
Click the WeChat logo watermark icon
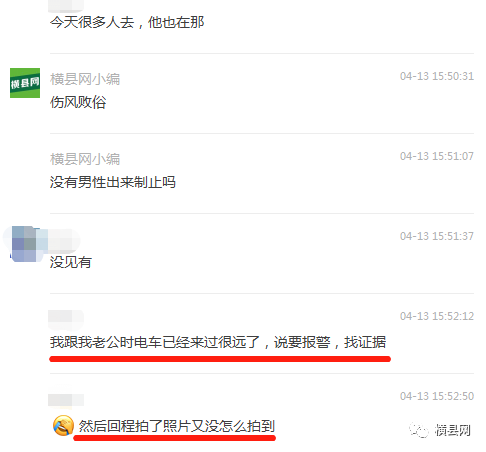point(419,430)
